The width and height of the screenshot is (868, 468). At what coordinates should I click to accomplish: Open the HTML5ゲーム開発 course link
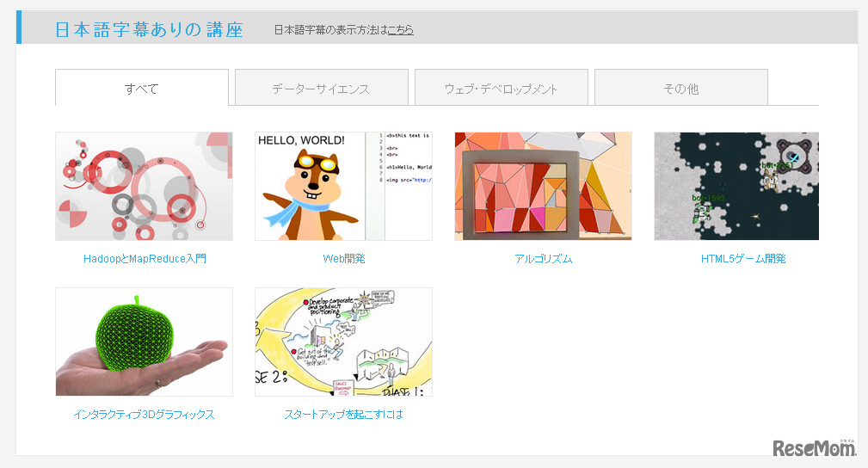click(x=743, y=259)
